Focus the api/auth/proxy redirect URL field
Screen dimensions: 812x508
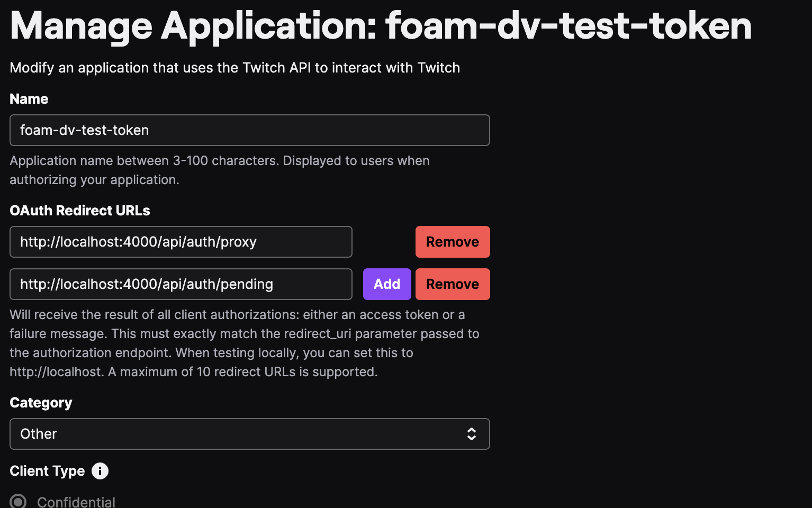(x=181, y=242)
